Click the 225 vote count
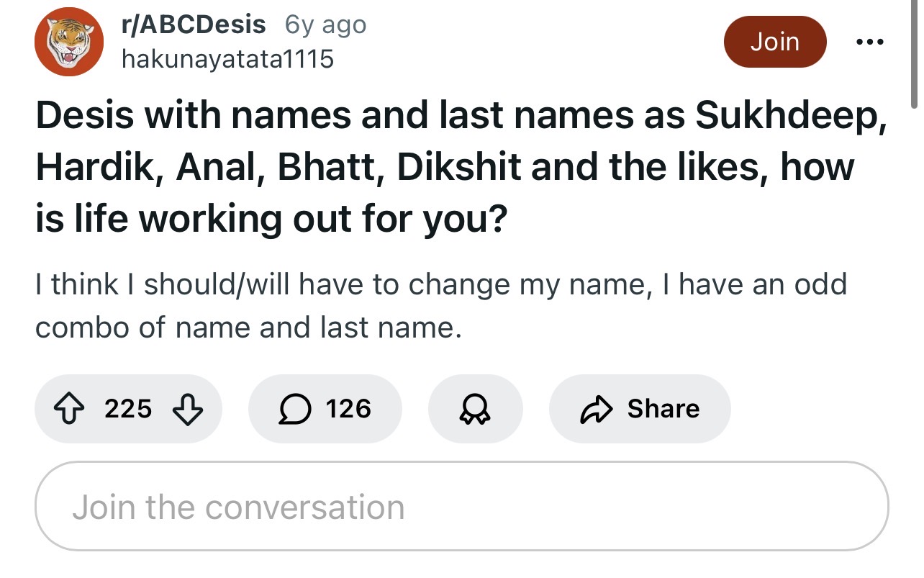This screenshot has width=924, height=578. coord(128,409)
